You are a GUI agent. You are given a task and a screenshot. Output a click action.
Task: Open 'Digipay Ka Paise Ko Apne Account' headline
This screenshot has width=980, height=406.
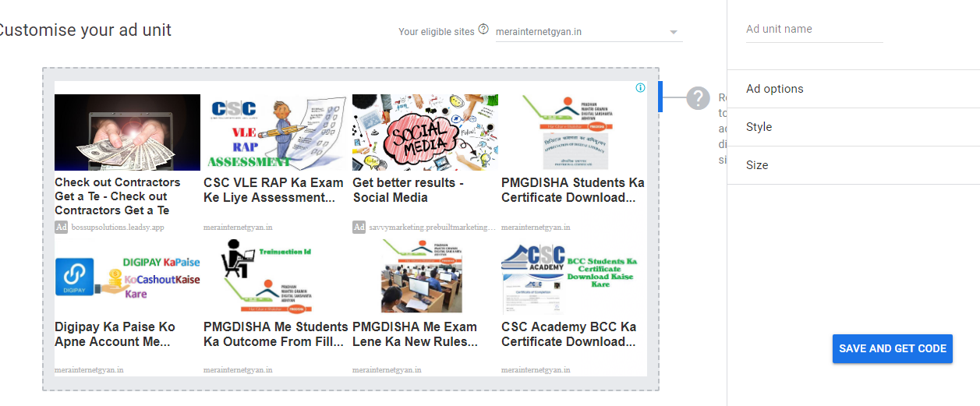115,334
